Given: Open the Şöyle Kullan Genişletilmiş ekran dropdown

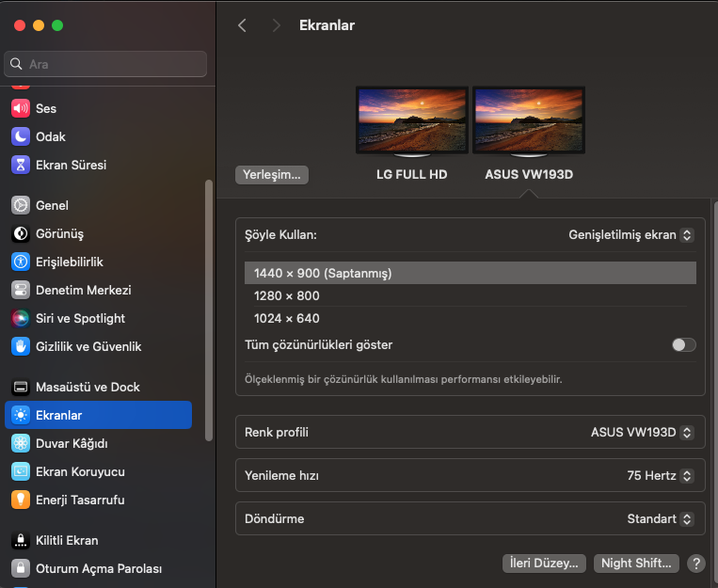Looking at the screenshot, I should pos(630,234).
